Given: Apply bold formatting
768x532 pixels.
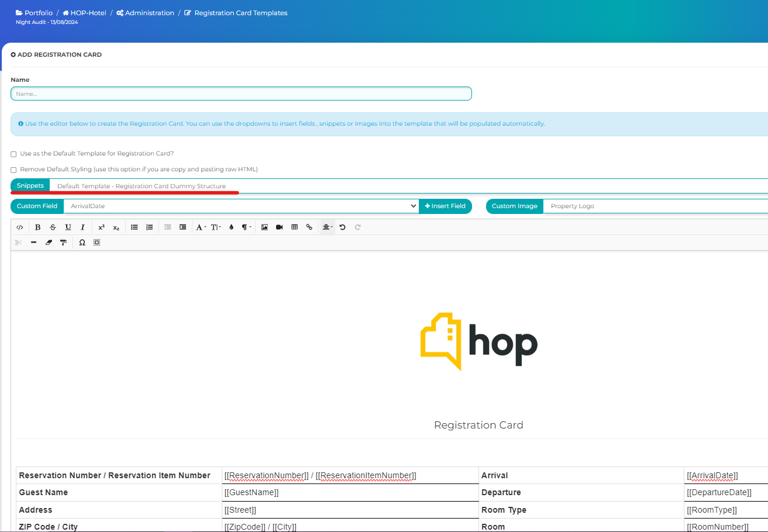Looking at the screenshot, I should (38, 227).
